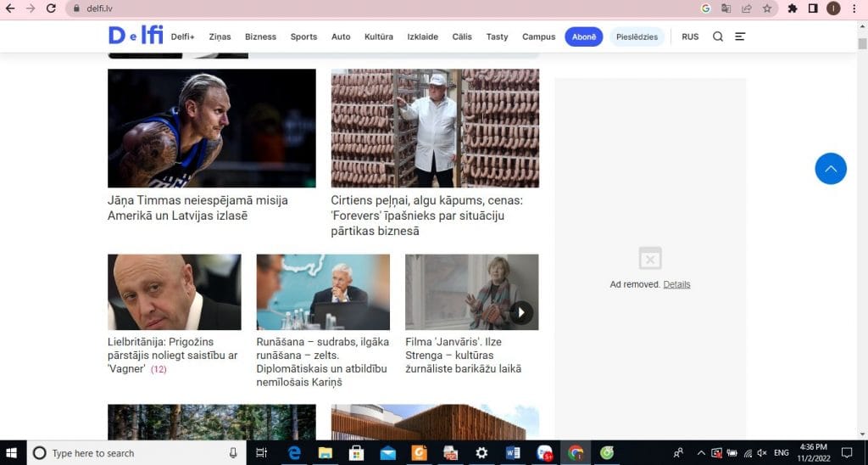Show hidden system tray icons
This screenshot has height=465, width=868.
click(701, 453)
